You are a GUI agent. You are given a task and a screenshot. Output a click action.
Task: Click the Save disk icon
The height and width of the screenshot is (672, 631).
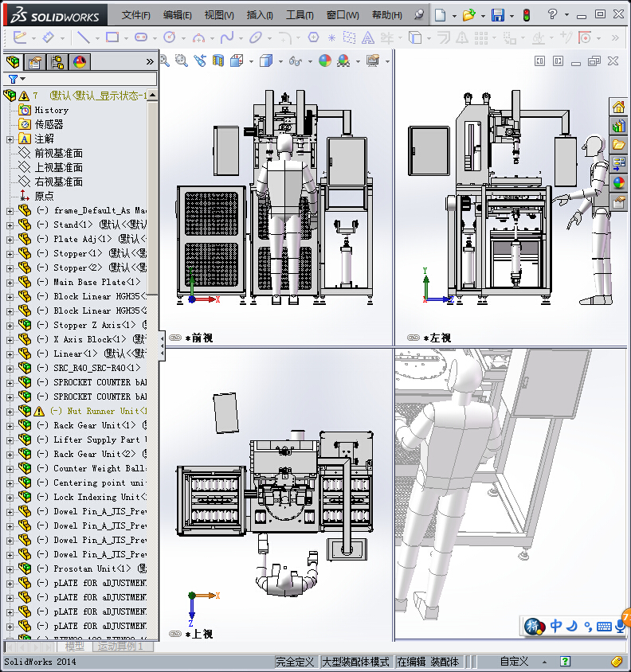tap(498, 15)
